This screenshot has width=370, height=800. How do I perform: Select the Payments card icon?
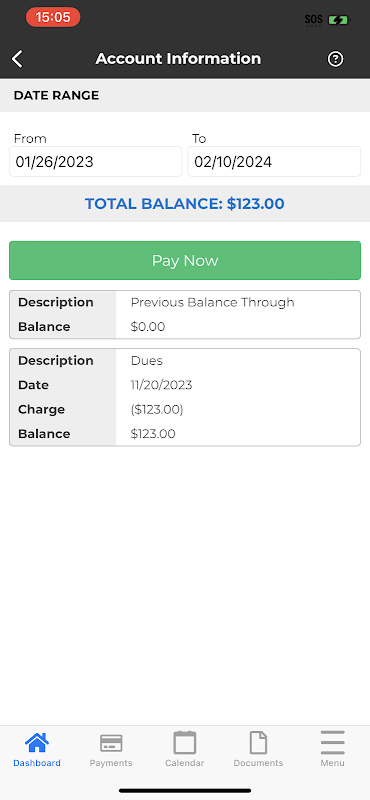(111, 743)
